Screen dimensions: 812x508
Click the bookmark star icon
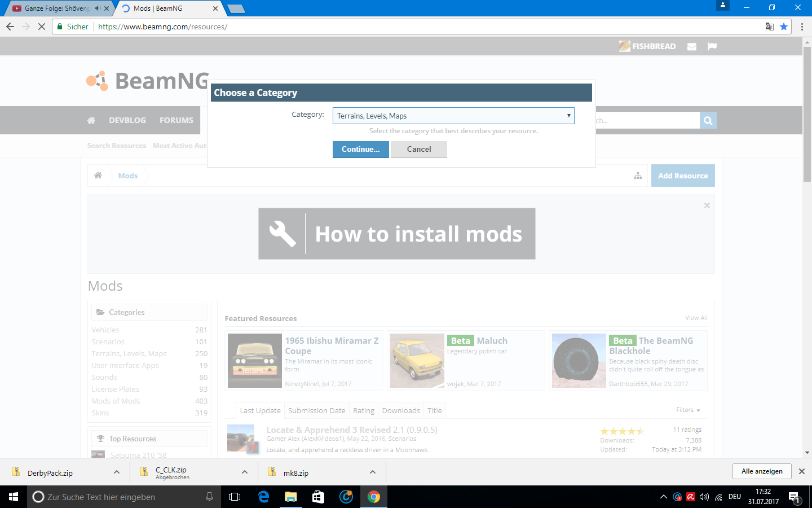[784, 27]
